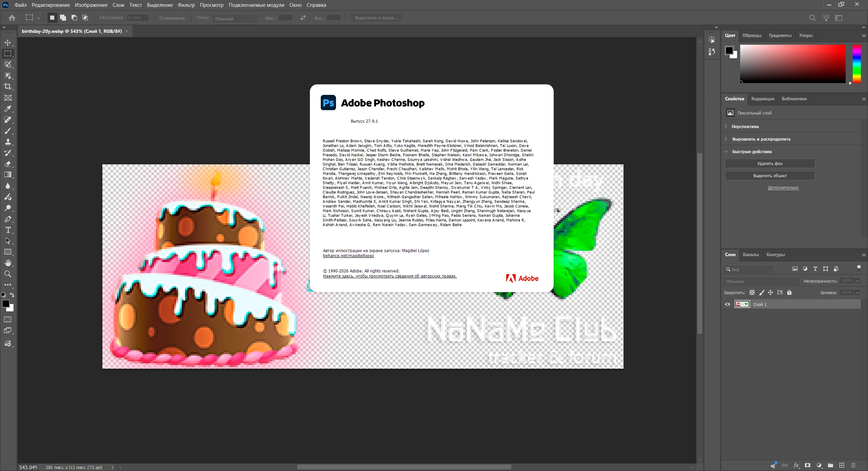Click the foreground color swatch in toolbar
The width and height of the screenshot is (868, 471).
tap(6, 304)
